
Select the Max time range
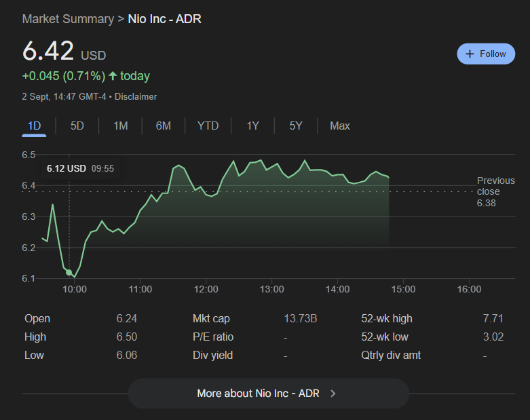point(340,126)
